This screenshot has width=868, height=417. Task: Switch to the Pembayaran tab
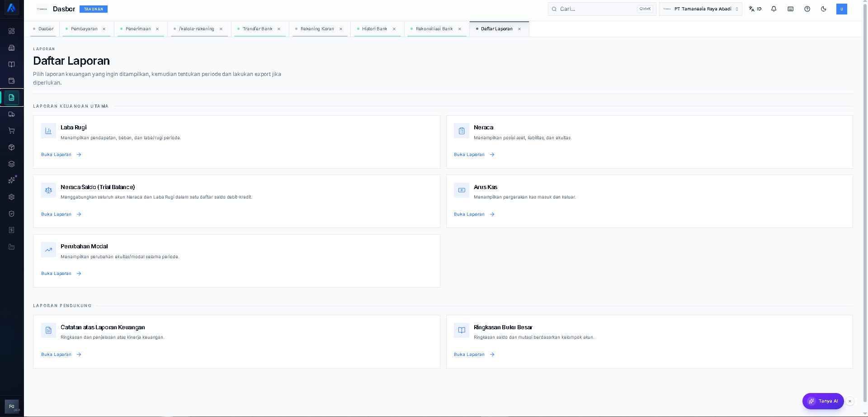[84, 29]
